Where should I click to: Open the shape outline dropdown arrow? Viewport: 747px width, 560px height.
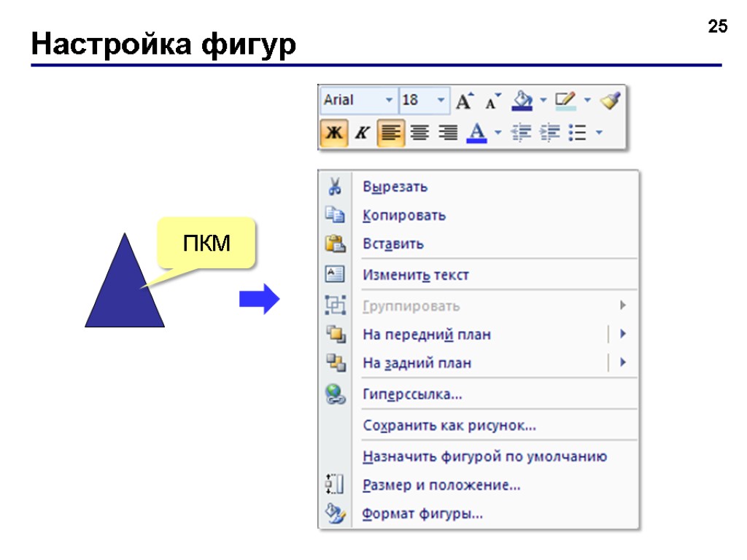tap(587, 100)
